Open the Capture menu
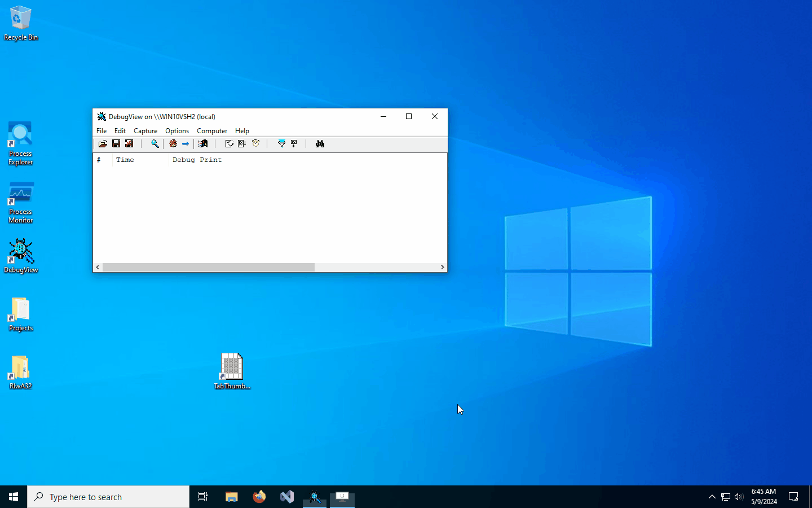This screenshot has height=508, width=812. click(145, 131)
